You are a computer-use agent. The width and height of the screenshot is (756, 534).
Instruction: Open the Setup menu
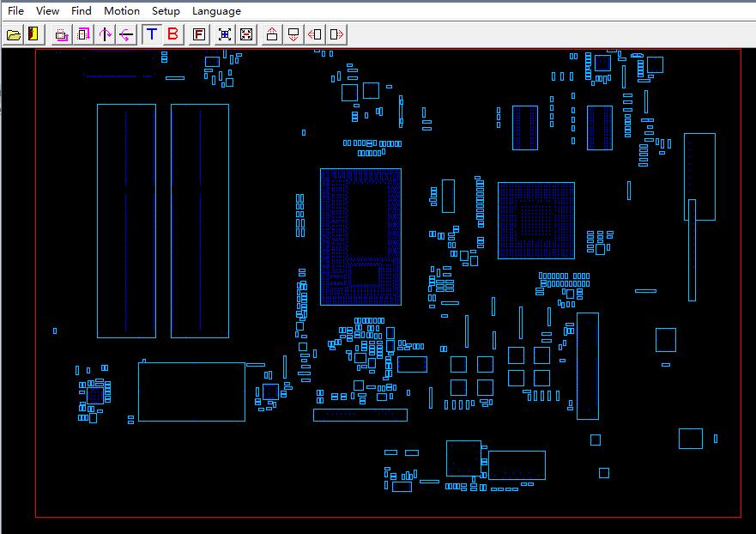coord(166,10)
